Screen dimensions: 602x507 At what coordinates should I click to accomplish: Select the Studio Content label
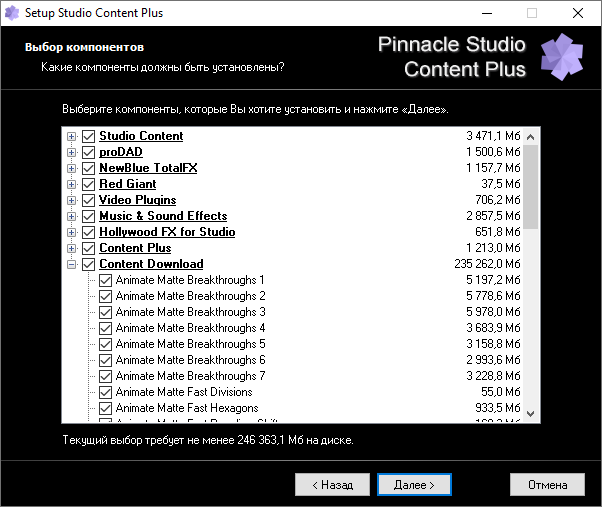pyautogui.click(x=141, y=136)
